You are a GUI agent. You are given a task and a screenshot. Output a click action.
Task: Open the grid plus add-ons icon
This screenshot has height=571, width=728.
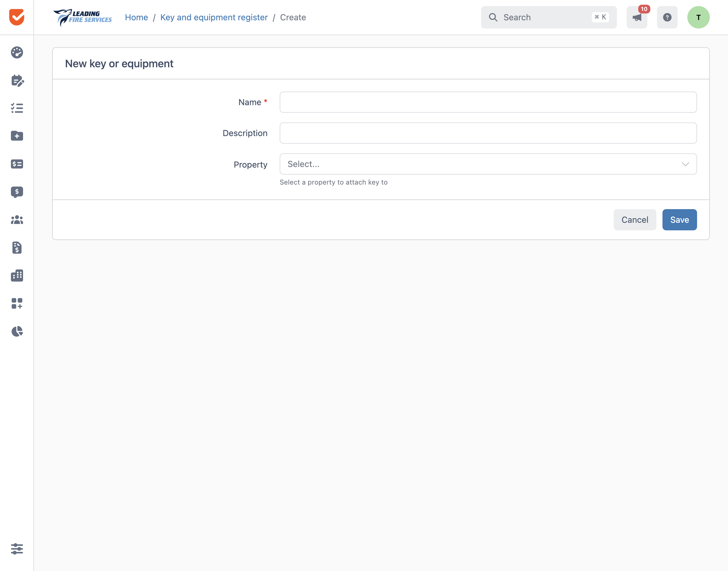[x=17, y=304]
